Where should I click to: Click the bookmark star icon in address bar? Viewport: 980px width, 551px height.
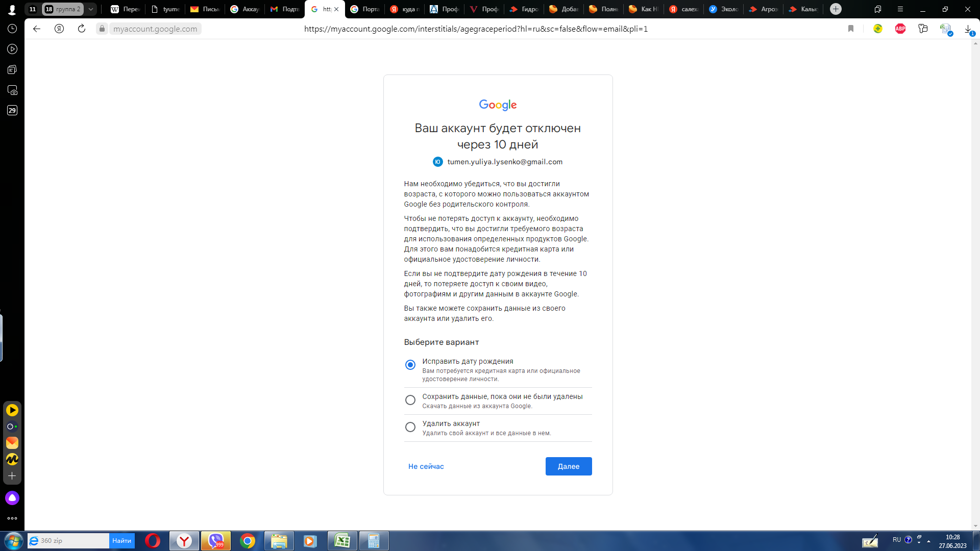(x=850, y=29)
